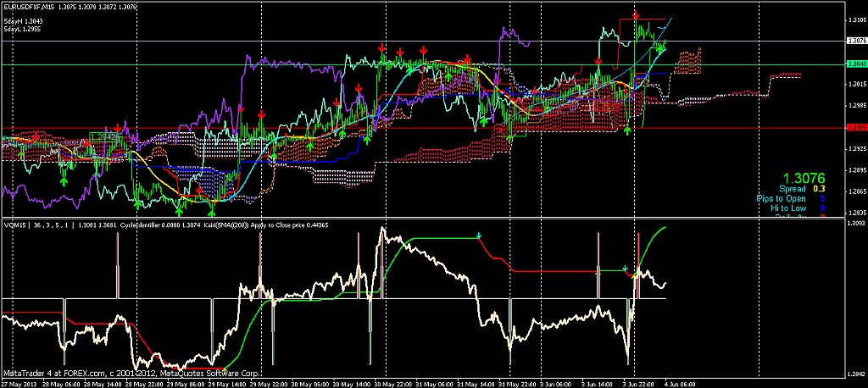Image resolution: width=868 pixels, height=388 pixels.
Task: Click the red 1.2955 price axis tag
Action: pyautogui.click(x=857, y=128)
